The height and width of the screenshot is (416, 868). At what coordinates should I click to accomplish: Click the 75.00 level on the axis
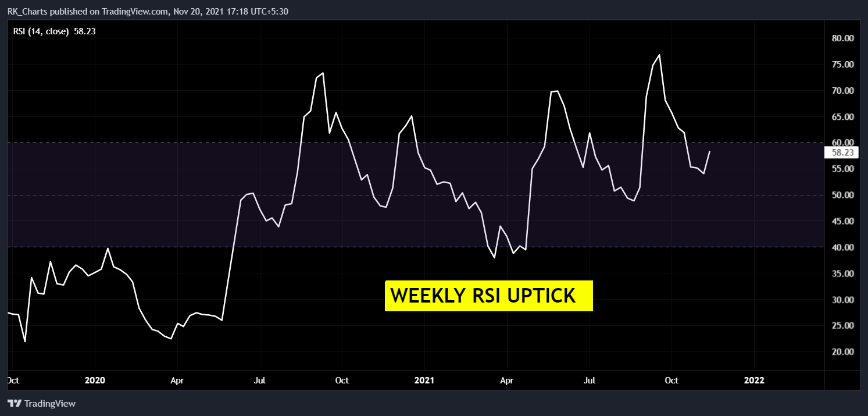842,65
